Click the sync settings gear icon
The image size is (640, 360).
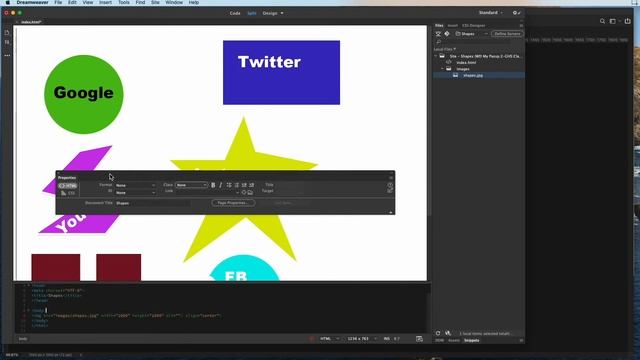point(516,13)
